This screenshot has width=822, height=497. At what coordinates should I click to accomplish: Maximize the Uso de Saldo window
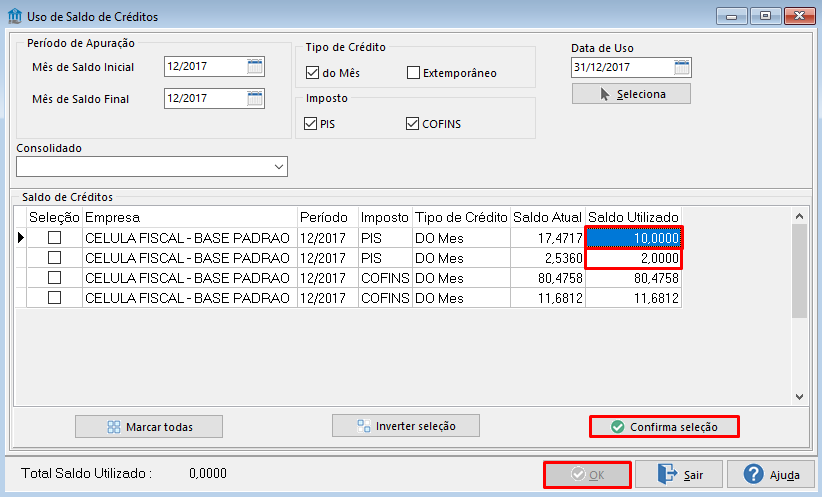tap(765, 16)
